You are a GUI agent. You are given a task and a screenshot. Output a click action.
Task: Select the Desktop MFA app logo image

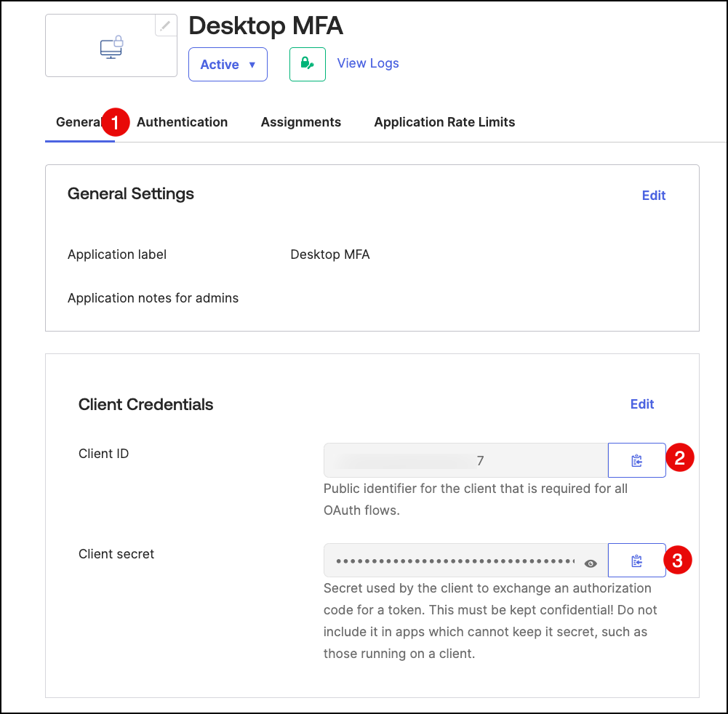tap(111, 48)
